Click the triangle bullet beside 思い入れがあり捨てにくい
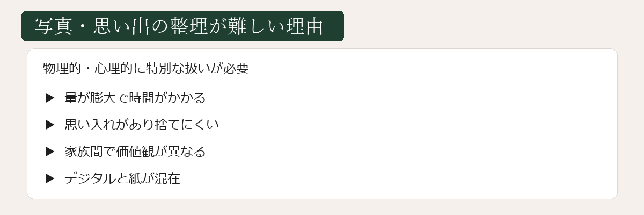This screenshot has height=215, width=644. pos(50,125)
